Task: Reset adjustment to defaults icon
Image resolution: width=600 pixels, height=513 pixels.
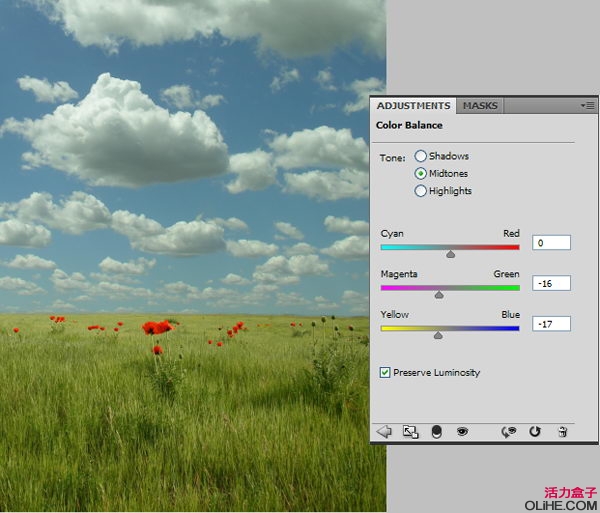Action: tap(535, 432)
